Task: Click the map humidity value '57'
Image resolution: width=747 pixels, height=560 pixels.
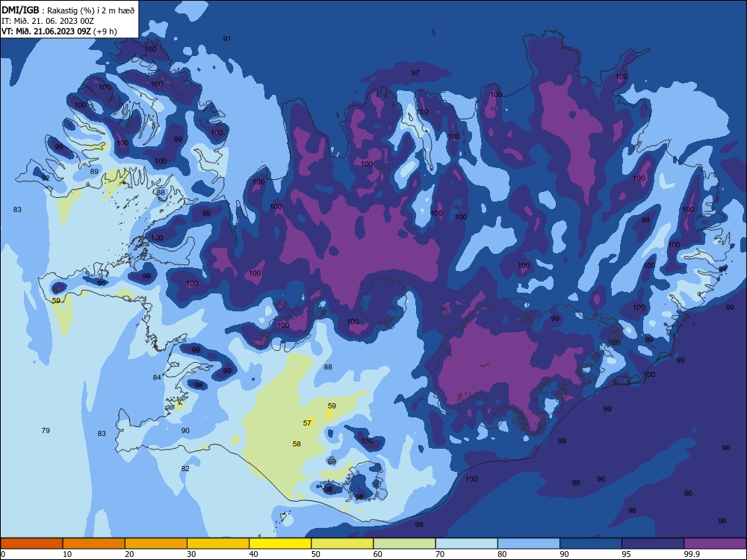Action: pyautogui.click(x=307, y=423)
